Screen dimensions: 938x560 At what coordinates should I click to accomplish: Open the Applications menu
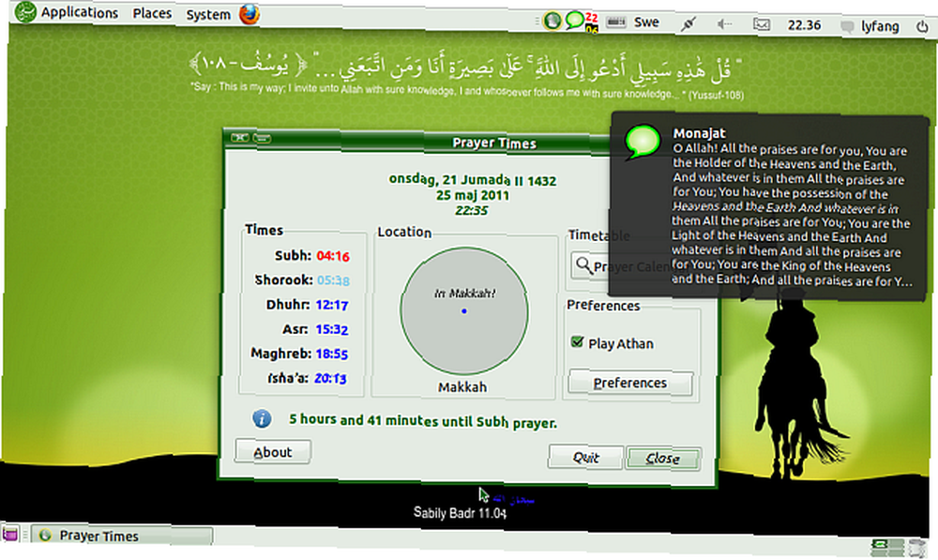(x=67, y=12)
